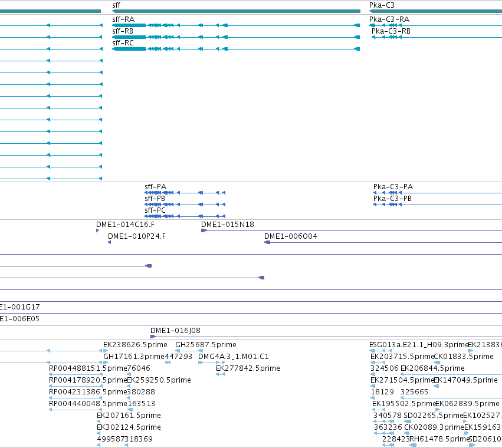502x448 pixels.
Task: Select the Pka-C3-RB transcript label
Action: pos(391,31)
